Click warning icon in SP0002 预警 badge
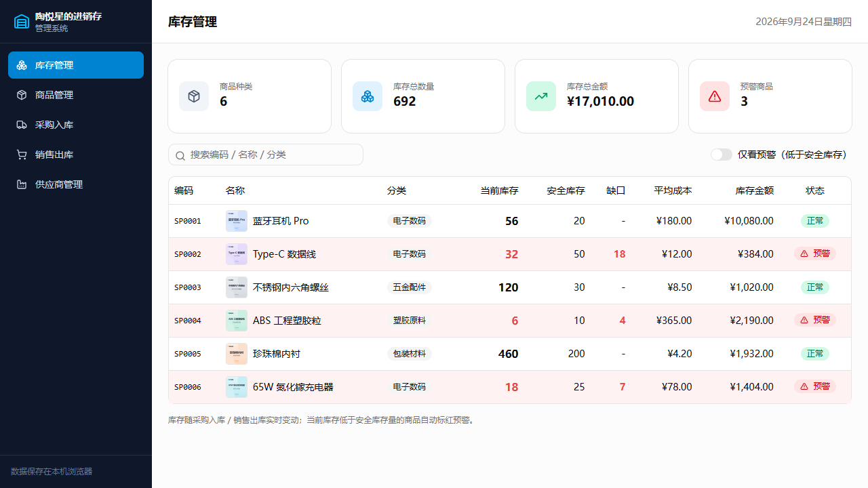Screen dimensions: 868x488 (x=804, y=253)
